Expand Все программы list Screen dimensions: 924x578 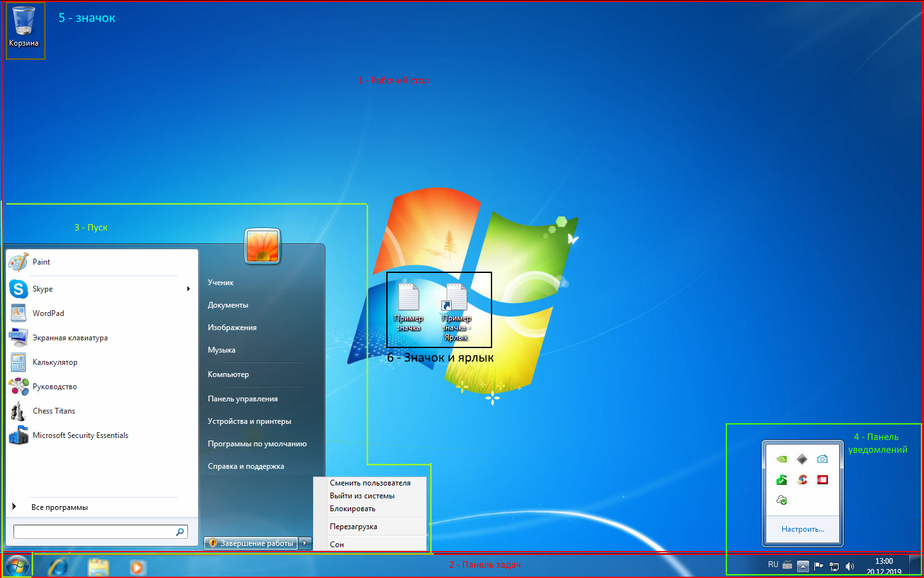pyautogui.click(x=59, y=507)
